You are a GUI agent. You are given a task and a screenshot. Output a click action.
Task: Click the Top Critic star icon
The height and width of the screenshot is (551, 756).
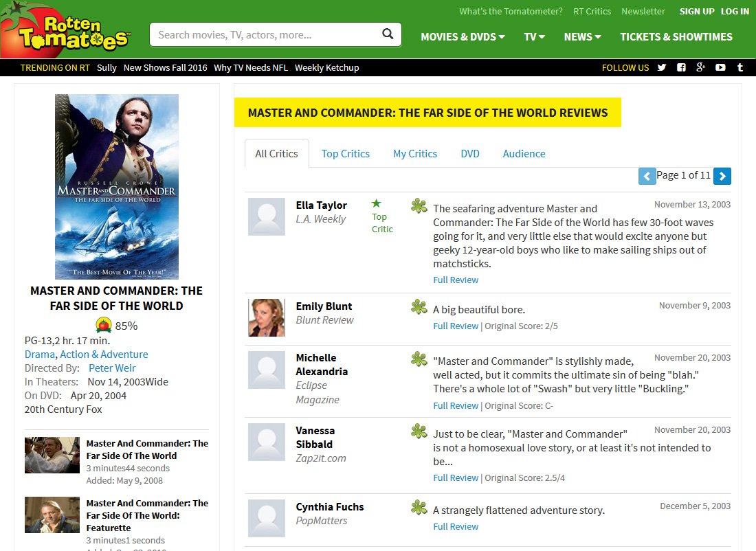tap(377, 203)
